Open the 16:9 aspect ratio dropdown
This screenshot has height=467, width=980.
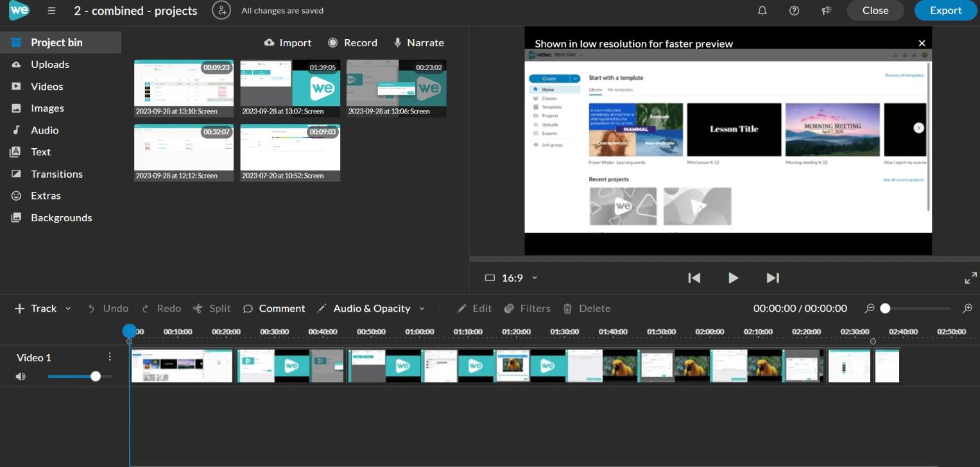[511, 278]
